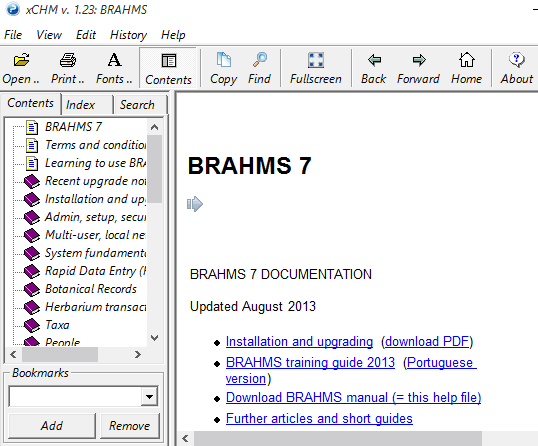Open the Bookmarks dropdown arrow
The image size is (538, 446).
[149, 397]
